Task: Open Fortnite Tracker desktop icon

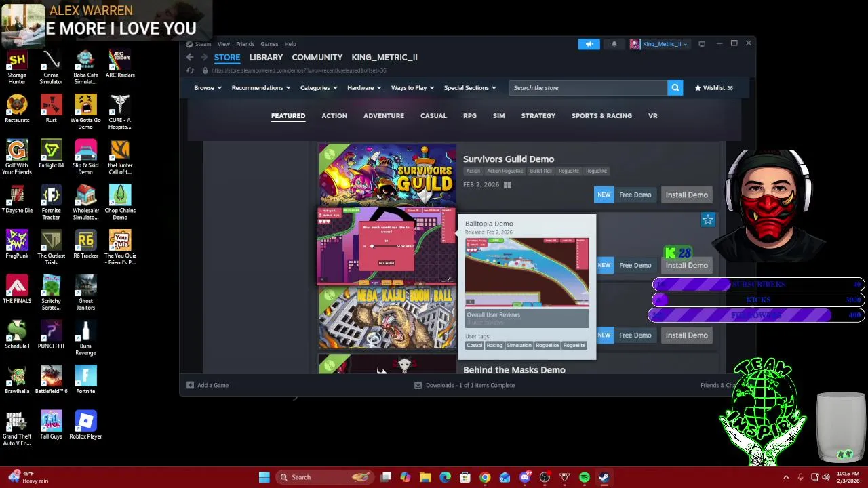Action: tap(51, 203)
